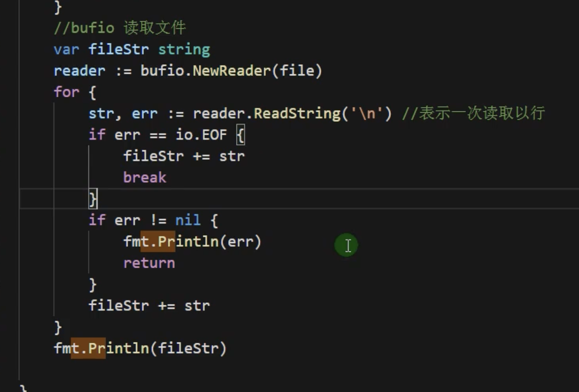579x392 pixels.
Task: Click 'fileStr += str' inside the EOF block
Action: pos(184,156)
